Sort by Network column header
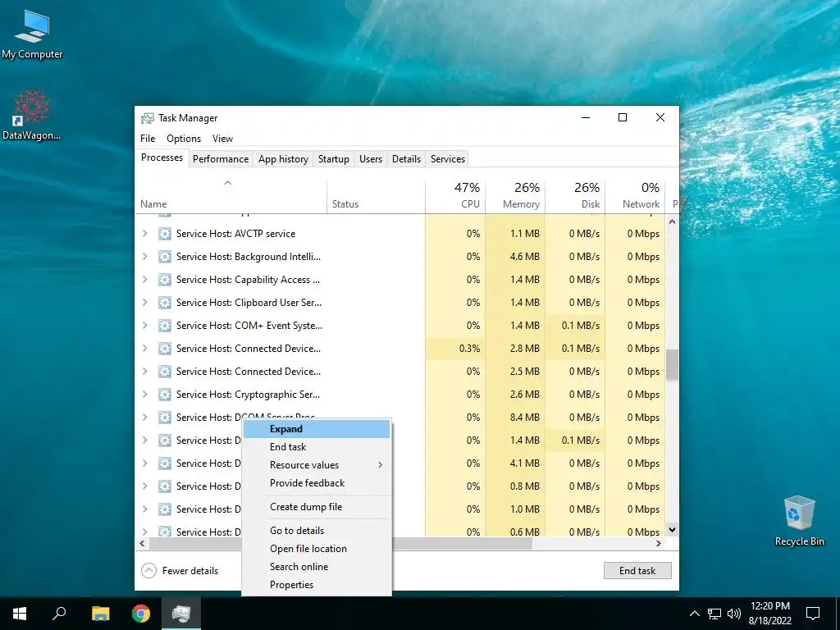Image resolution: width=840 pixels, height=630 pixels. 636,195
